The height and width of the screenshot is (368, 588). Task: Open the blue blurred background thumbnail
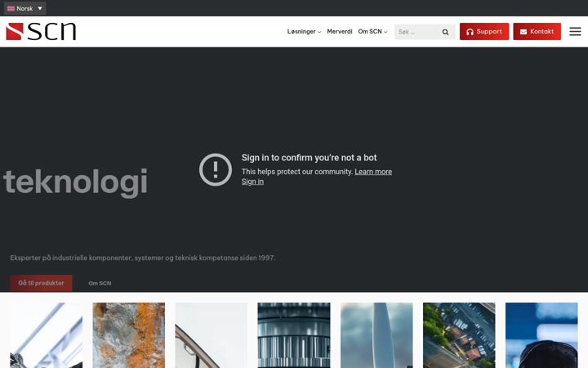(x=541, y=335)
